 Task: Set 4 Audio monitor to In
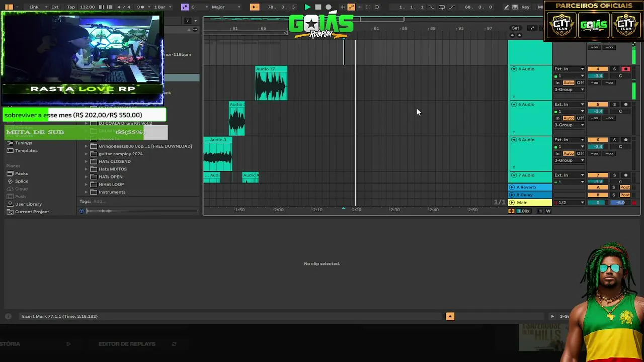pos(557,82)
